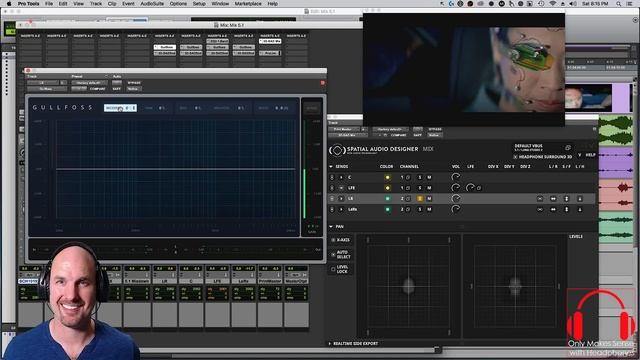Click the Spatial Audio Designer logo icon
The image size is (640, 360).
point(337,150)
